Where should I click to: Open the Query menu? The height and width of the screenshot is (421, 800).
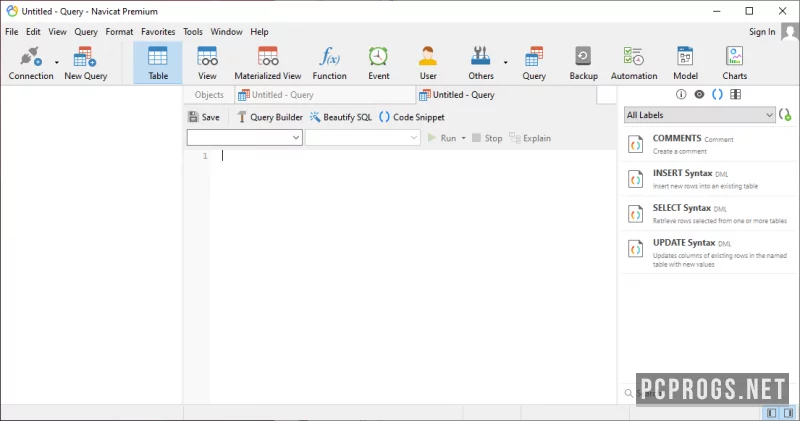pos(86,32)
